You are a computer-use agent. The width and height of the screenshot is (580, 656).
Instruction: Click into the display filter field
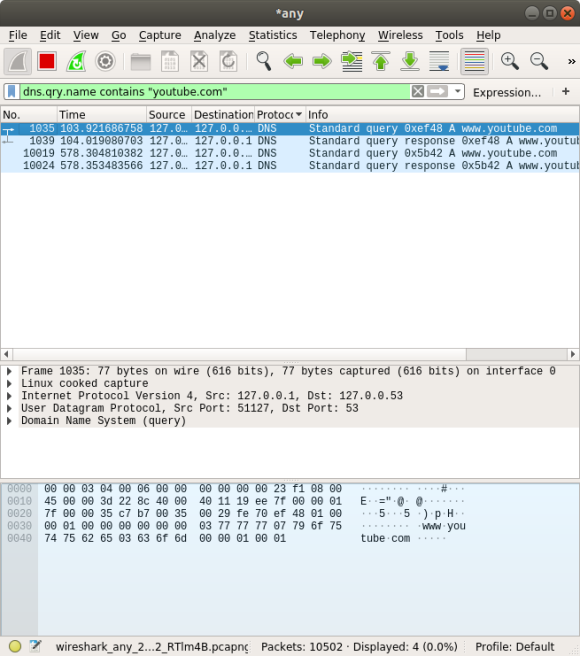(215, 92)
